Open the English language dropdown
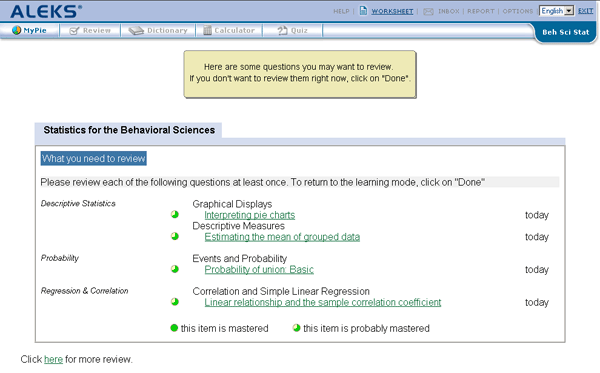 click(556, 11)
